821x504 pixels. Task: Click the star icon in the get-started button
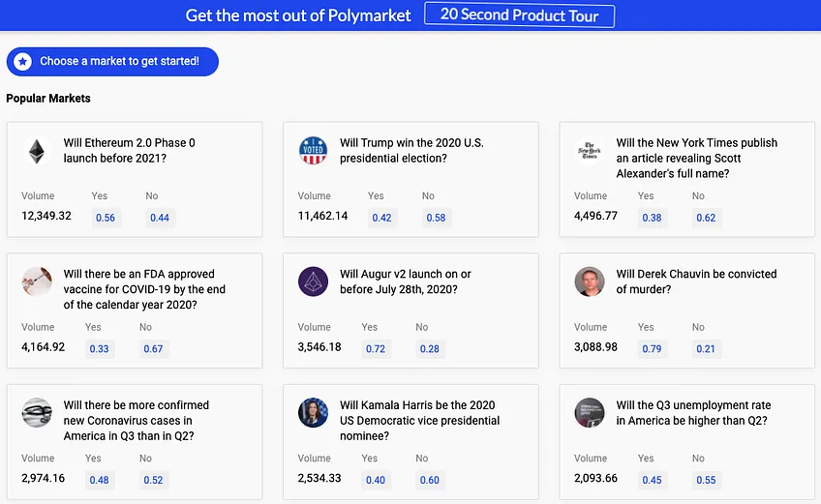(x=22, y=62)
